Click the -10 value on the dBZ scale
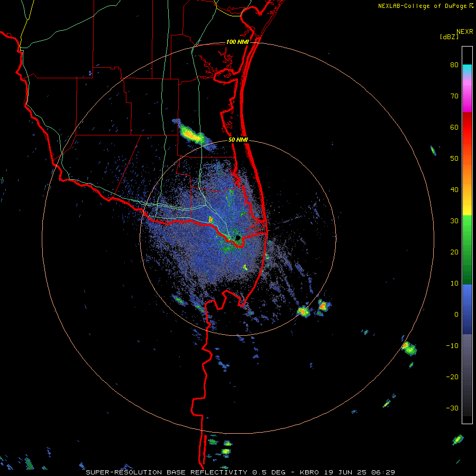This screenshot has height=476, width=476. click(452, 346)
